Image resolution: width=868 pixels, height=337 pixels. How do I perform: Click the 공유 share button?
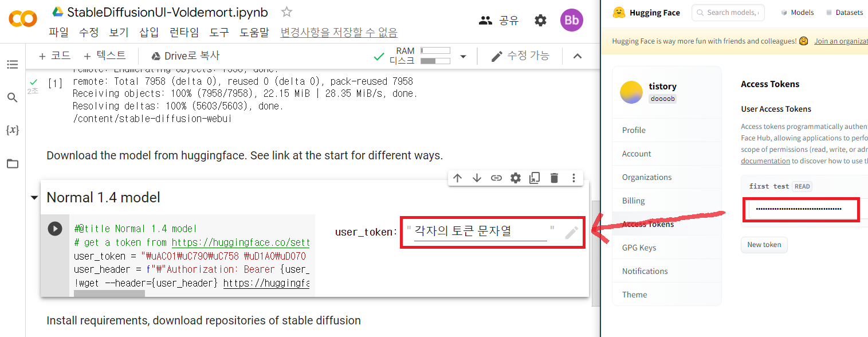(498, 21)
